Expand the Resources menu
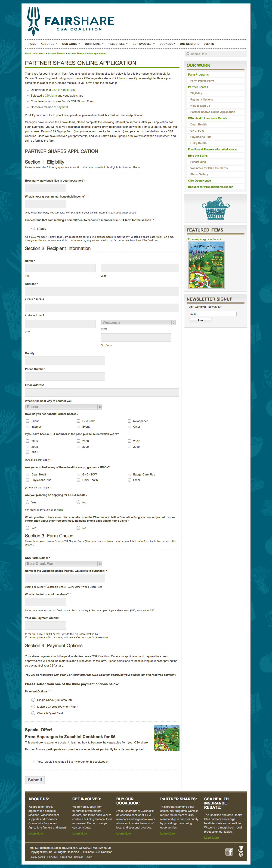 [118, 44]
